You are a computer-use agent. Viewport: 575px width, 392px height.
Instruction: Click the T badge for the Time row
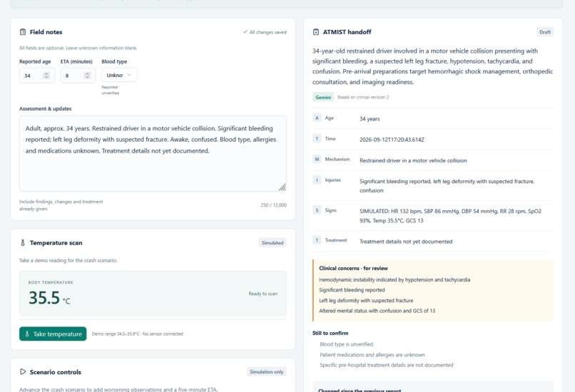point(317,138)
